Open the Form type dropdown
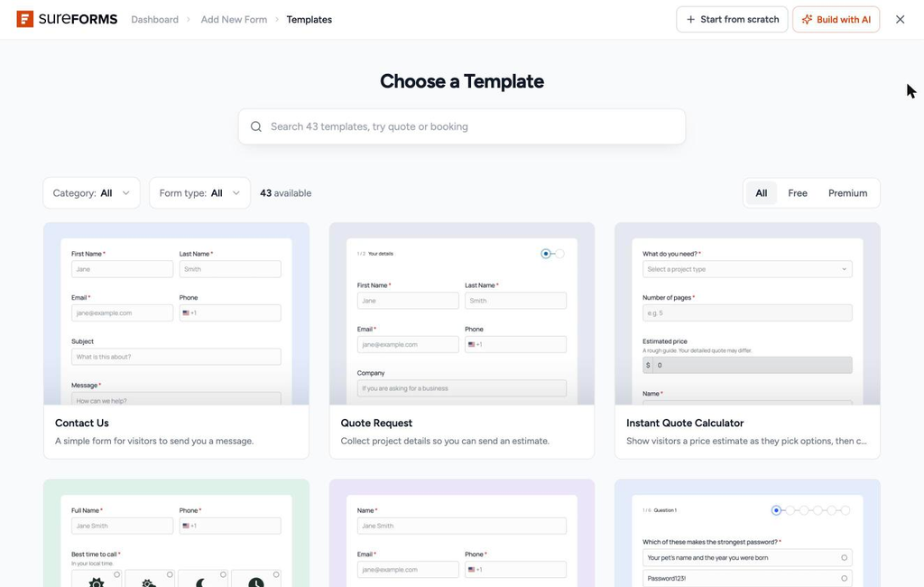The height and width of the screenshot is (587, 924). pos(199,193)
